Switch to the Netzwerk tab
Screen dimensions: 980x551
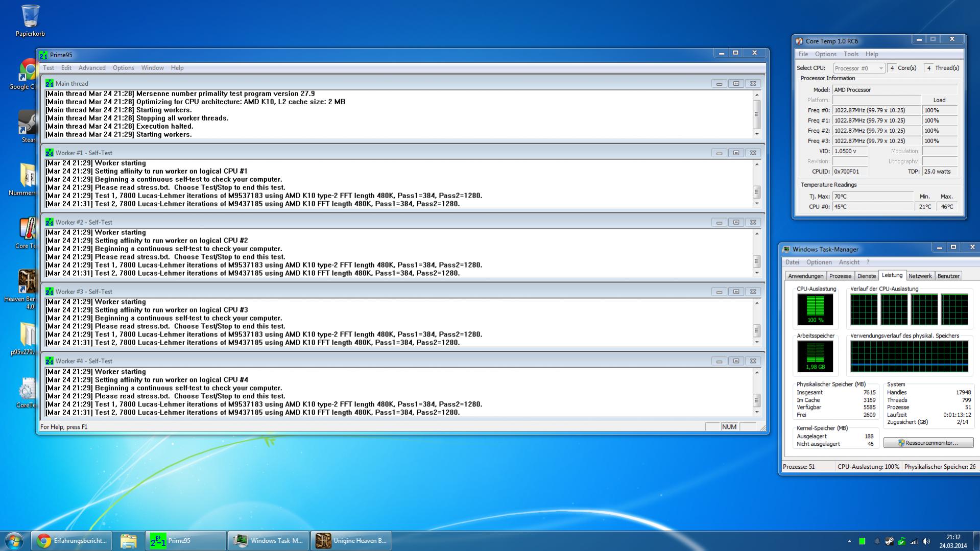(x=920, y=276)
